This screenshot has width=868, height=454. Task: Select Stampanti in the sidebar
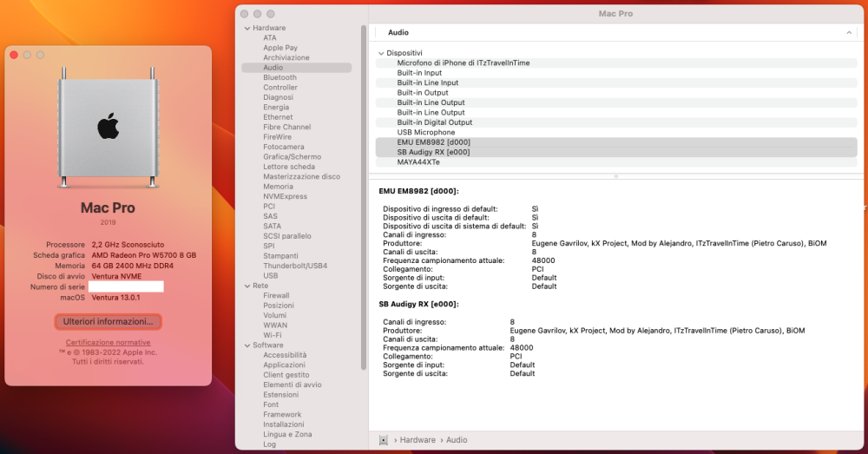tap(280, 256)
